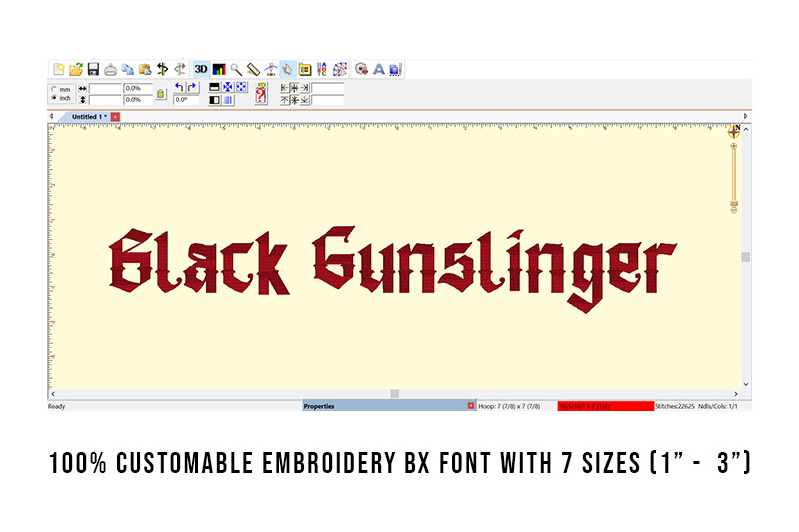This screenshot has width=799, height=532.
Task: Click the blue vertical stripes icon
Action: point(228,100)
